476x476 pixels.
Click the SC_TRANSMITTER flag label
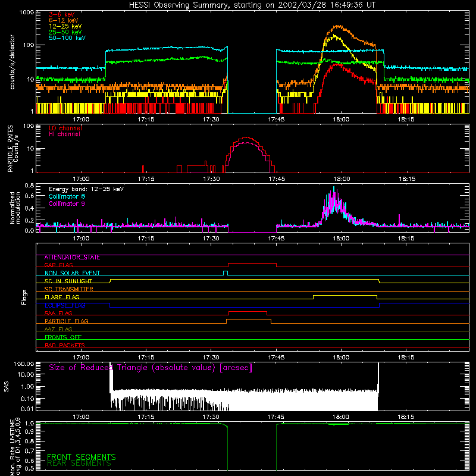coord(68,289)
